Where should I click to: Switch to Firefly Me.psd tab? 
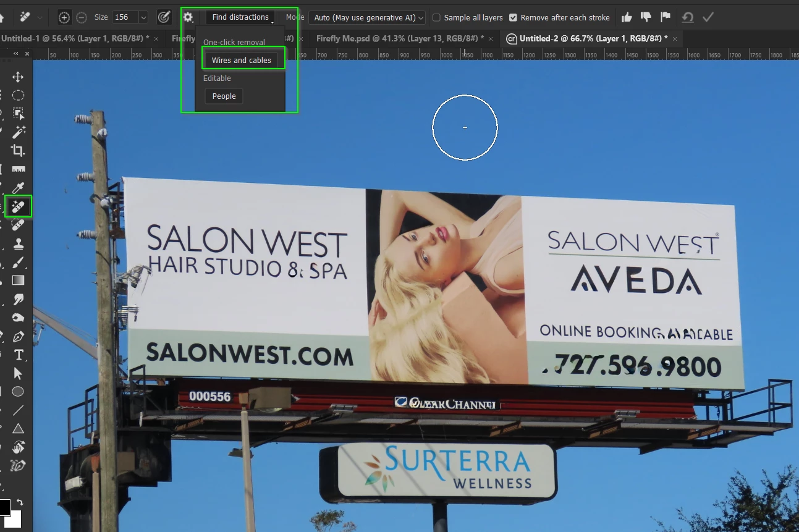[x=400, y=38]
